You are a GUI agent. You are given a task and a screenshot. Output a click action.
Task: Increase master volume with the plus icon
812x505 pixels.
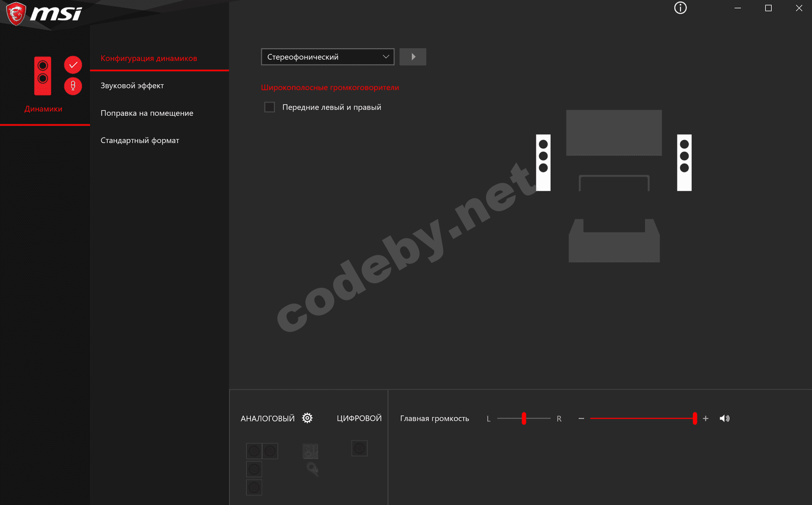pyautogui.click(x=705, y=418)
